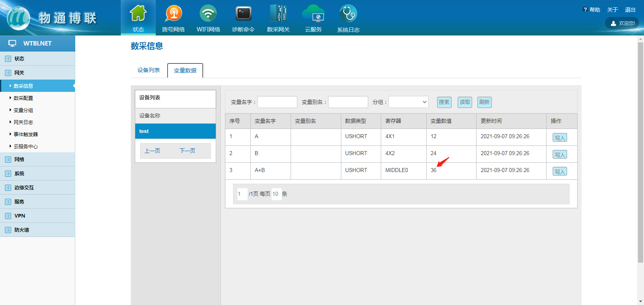Click list icon beside 状态 in sidebar

[x=8, y=59]
